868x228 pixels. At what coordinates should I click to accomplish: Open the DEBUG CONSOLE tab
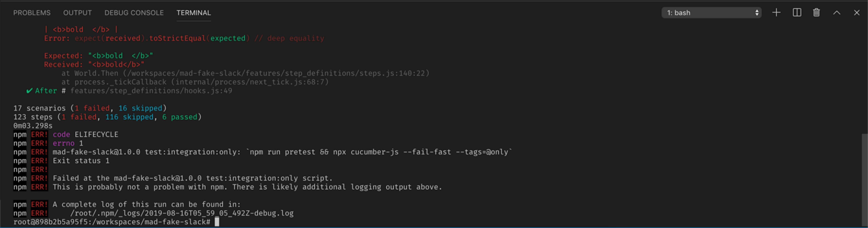click(134, 13)
